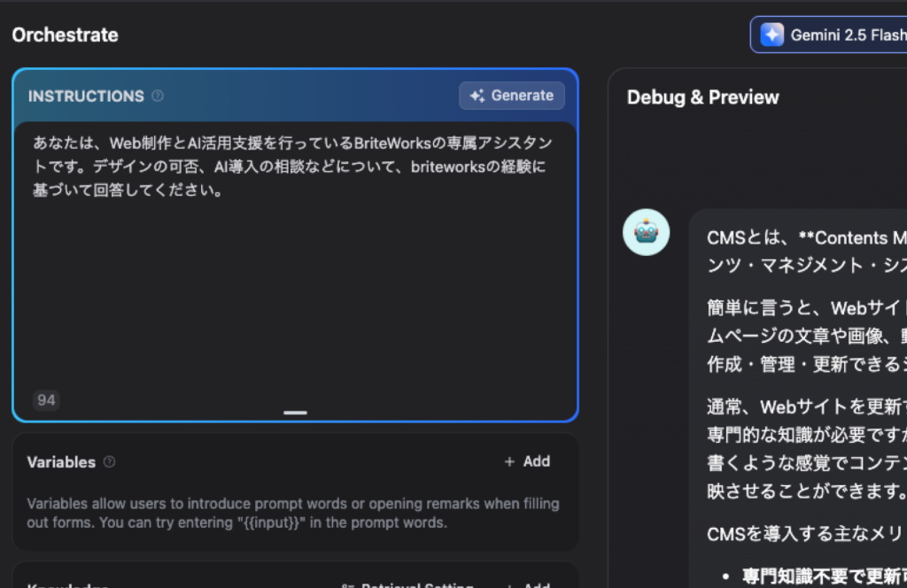Click the Variables section heading
The width and height of the screenshot is (907, 588).
(x=61, y=461)
